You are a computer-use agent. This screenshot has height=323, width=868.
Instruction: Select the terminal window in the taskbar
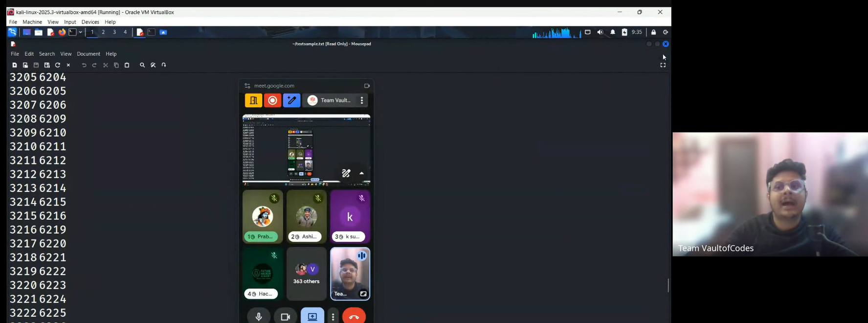coord(152,32)
